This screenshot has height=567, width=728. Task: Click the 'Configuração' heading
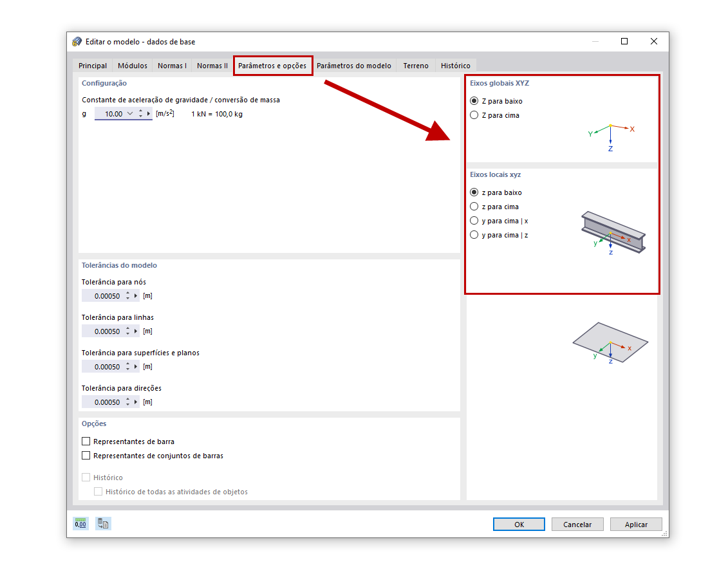coord(104,83)
